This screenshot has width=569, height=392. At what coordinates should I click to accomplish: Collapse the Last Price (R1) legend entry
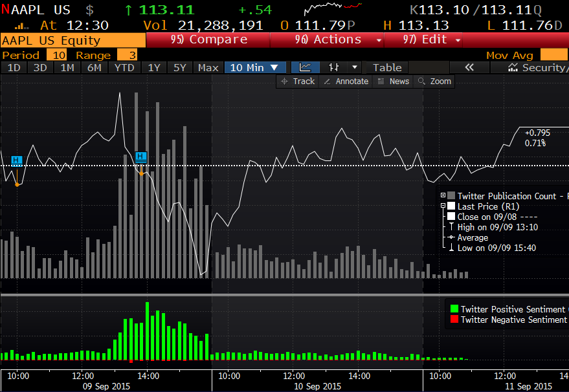pyautogui.click(x=443, y=206)
